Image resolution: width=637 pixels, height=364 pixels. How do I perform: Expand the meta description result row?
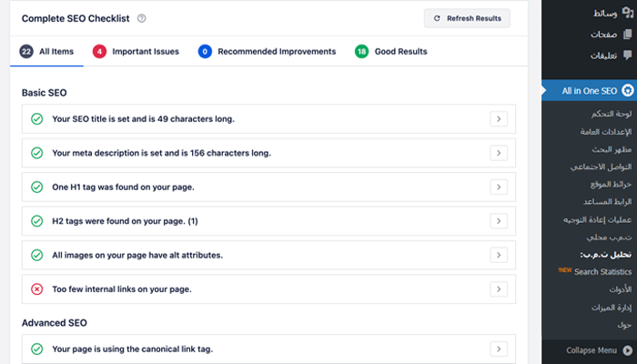click(x=498, y=153)
